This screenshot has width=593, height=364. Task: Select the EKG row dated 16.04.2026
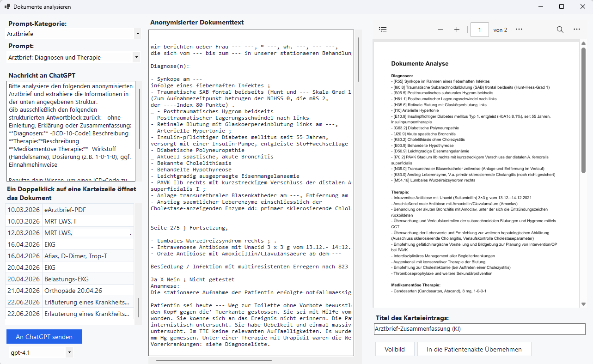[x=70, y=244]
